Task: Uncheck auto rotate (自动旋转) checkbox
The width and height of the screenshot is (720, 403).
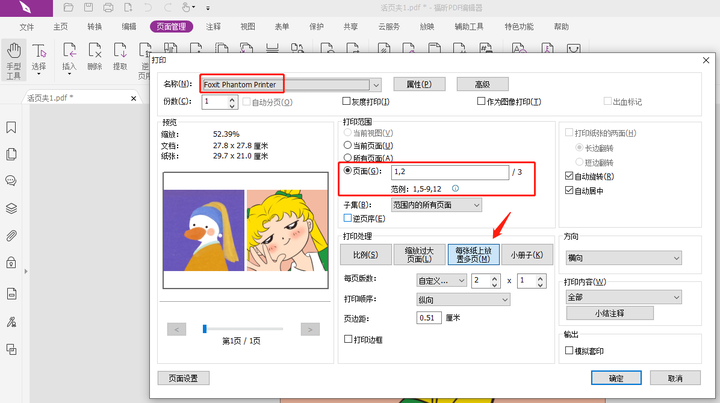Action: tap(569, 176)
